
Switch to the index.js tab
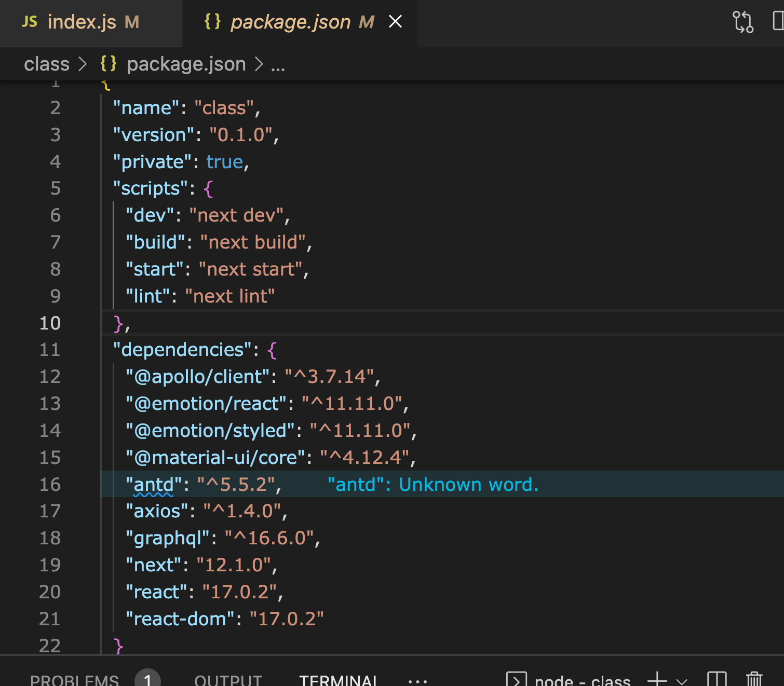coord(82,22)
